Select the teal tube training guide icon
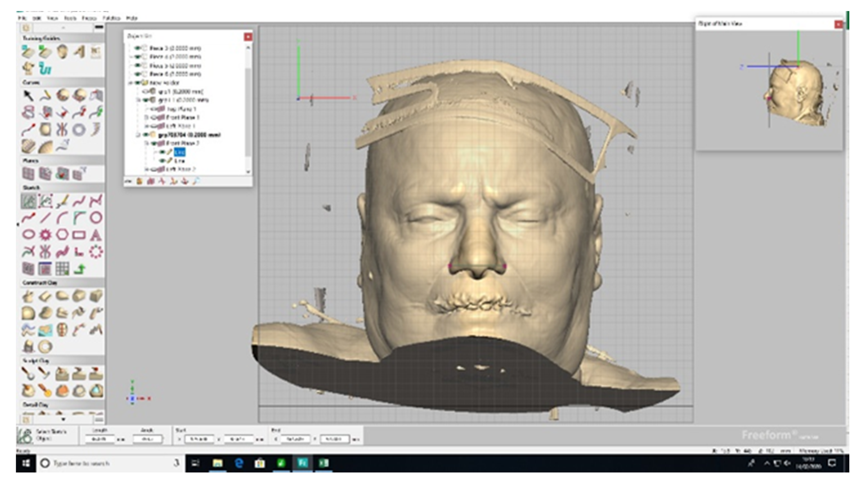This screenshot has height=486, width=868. click(45, 69)
